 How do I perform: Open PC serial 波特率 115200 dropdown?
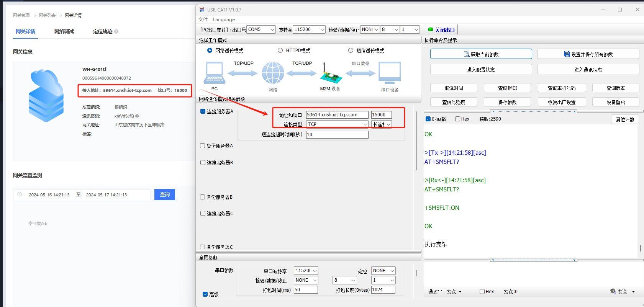click(x=309, y=29)
